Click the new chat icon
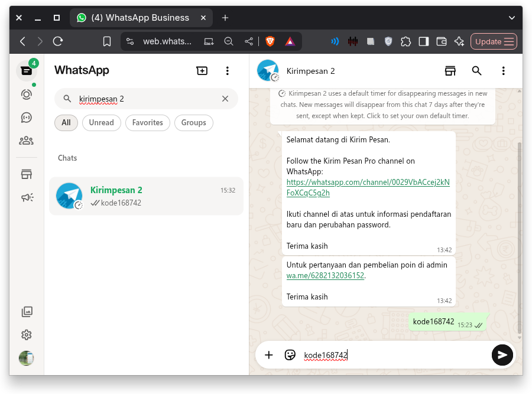Image resolution: width=532 pixels, height=394 pixels. point(202,71)
